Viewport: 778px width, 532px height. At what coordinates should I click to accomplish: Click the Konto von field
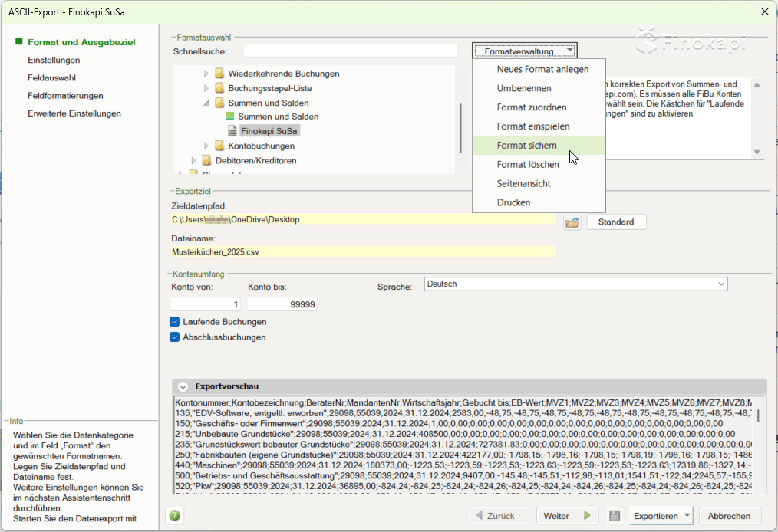click(x=206, y=304)
